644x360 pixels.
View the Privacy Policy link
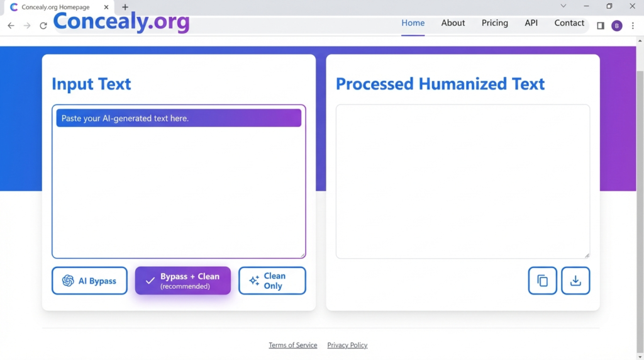(347, 346)
